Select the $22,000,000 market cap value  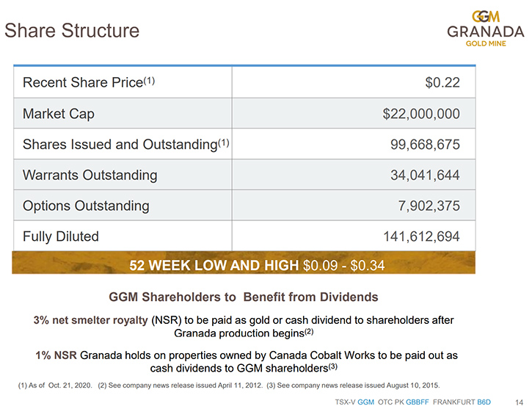421,114
